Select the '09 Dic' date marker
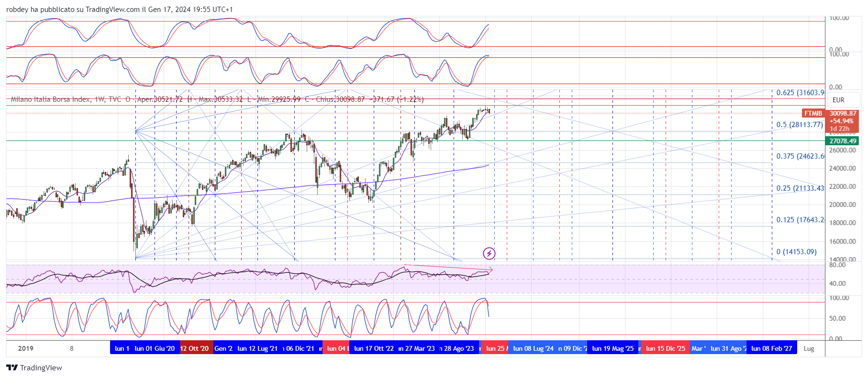Image resolution: width=868 pixels, height=378 pixels. tap(573, 348)
